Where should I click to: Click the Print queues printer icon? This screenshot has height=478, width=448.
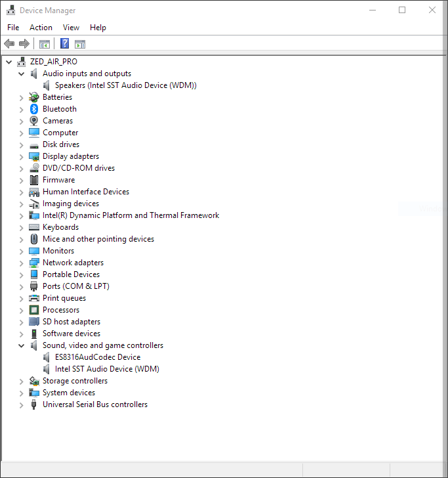pos(34,298)
